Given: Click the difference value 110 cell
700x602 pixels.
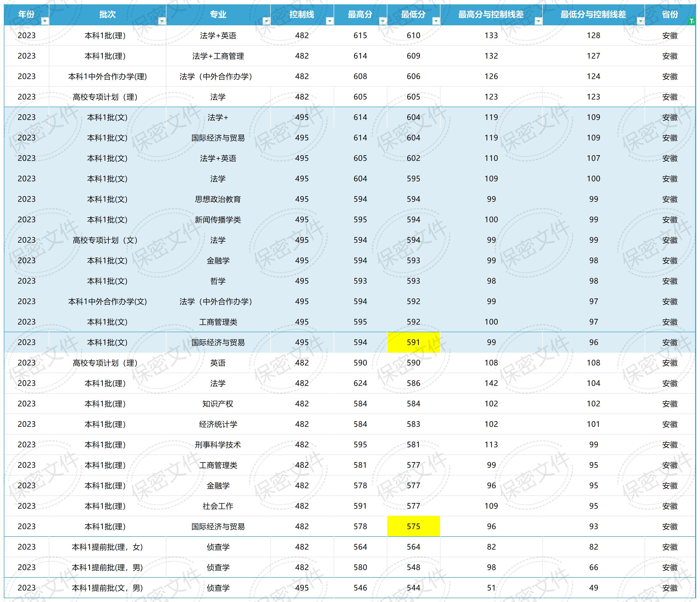Looking at the screenshot, I should (491, 158).
